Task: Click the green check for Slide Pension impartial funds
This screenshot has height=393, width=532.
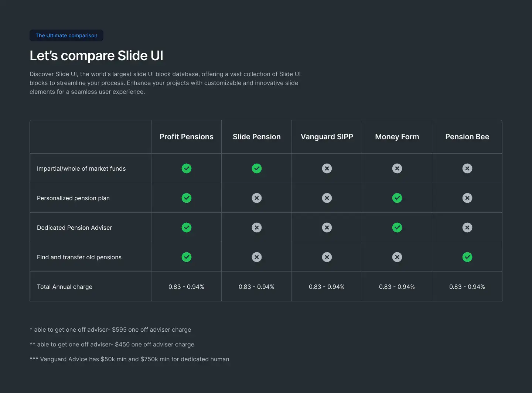Action: 257,168
